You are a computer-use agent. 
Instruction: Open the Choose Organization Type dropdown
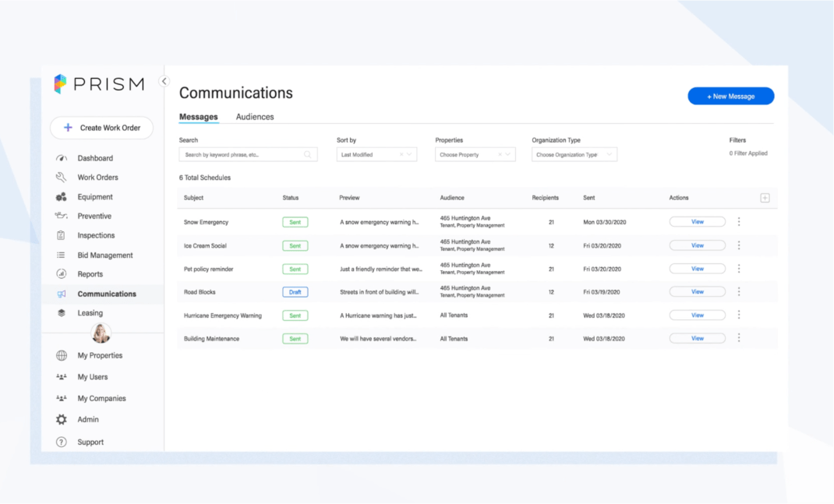pos(574,153)
